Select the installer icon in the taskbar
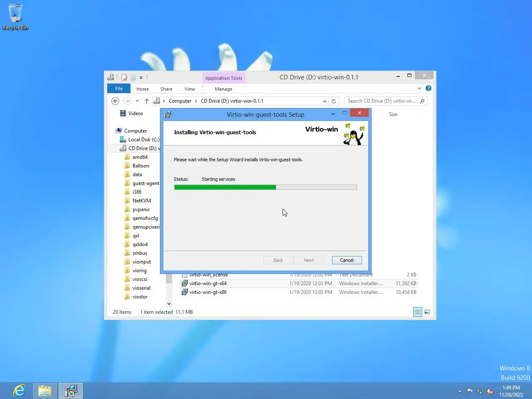This screenshot has height=399, width=532. 71,391
